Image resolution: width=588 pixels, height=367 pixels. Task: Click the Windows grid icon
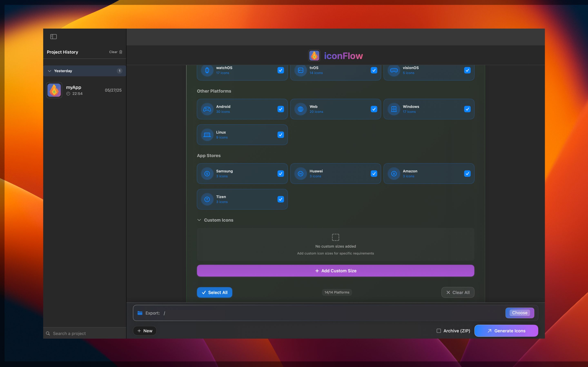tap(394, 109)
